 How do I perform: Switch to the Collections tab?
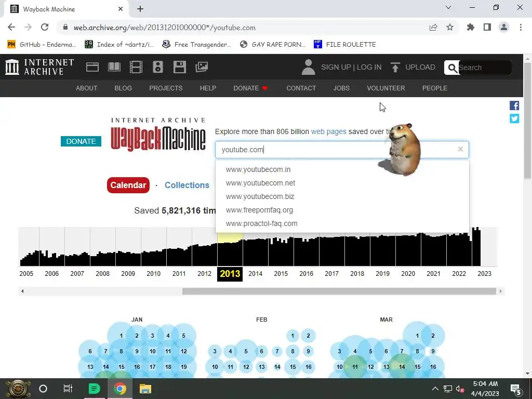click(x=187, y=185)
